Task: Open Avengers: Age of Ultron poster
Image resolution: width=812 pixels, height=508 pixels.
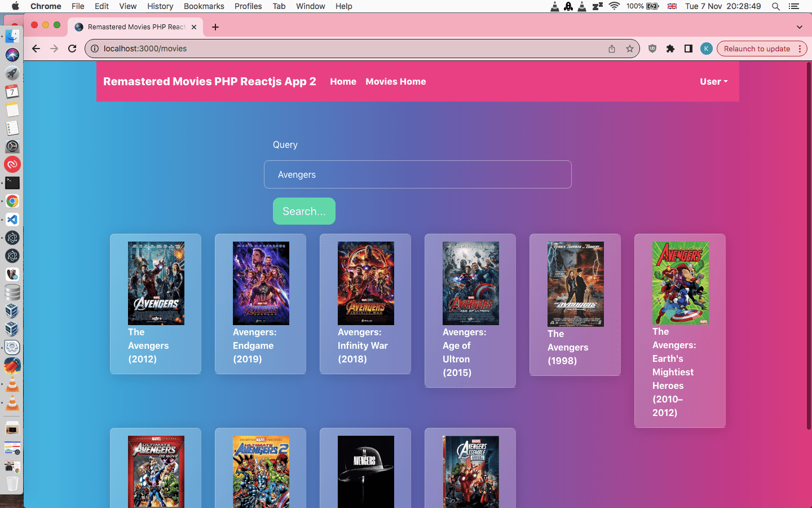Action: coord(471,283)
